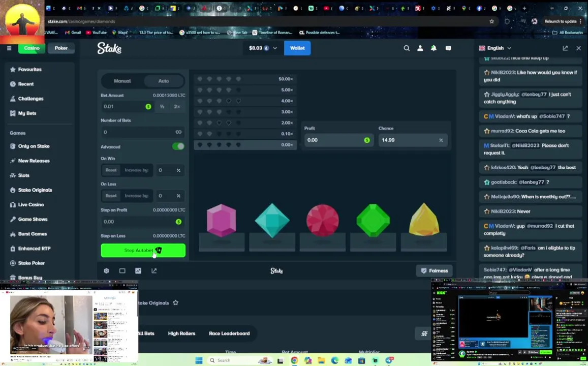Open the game statistics trend icon
The width and height of the screenshot is (588, 366).
coord(154,271)
